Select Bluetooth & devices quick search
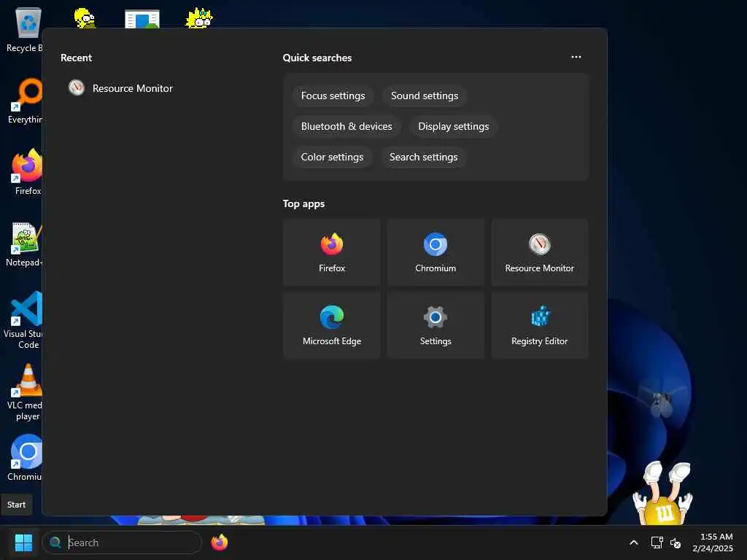The image size is (747, 560). click(x=347, y=126)
